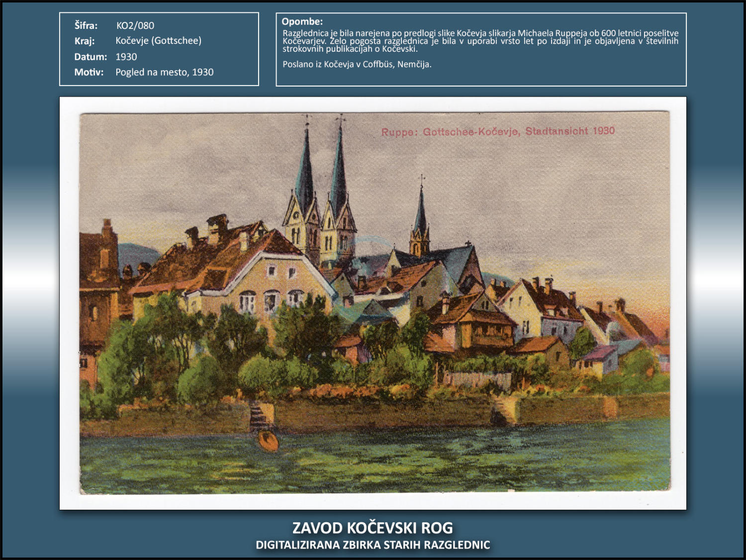Click the note line "strokovnih publikacijah o Kočevski."
Screen dimensions: 746x560
[x=350, y=49]
